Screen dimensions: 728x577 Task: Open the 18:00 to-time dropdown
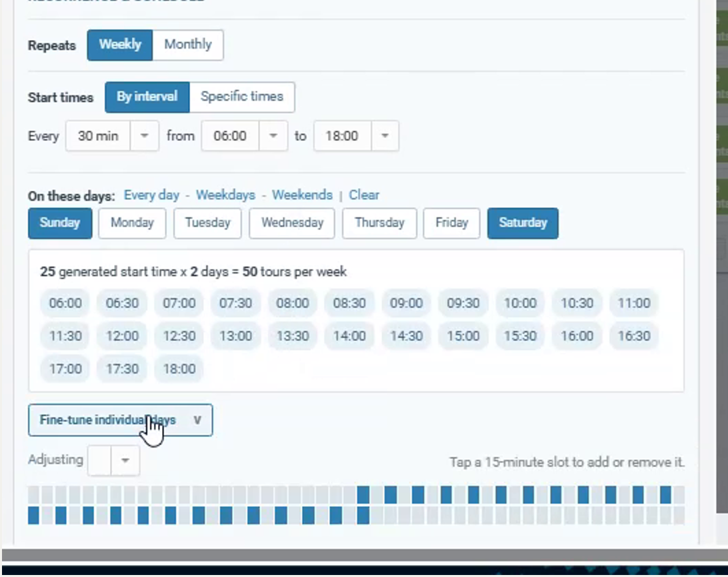[x=356, y=136]
